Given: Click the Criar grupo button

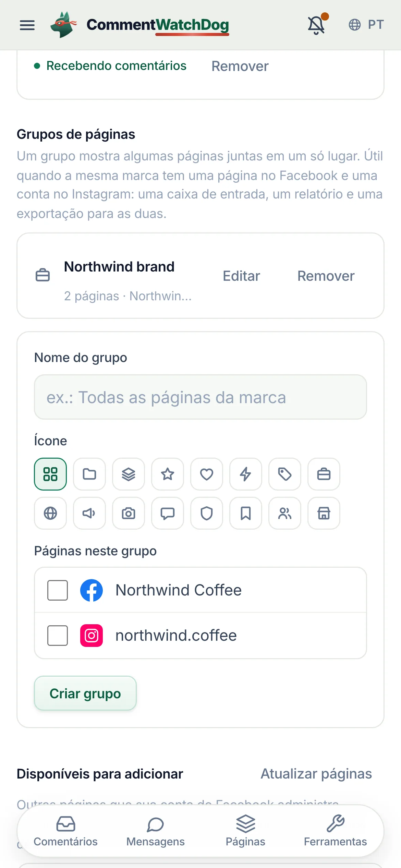Looking at the screenshot, I should click(85, 693).
